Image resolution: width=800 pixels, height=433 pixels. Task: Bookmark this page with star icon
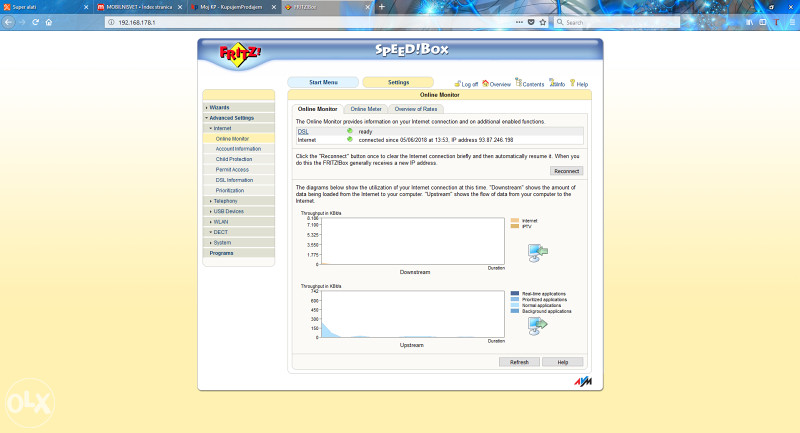543,22
